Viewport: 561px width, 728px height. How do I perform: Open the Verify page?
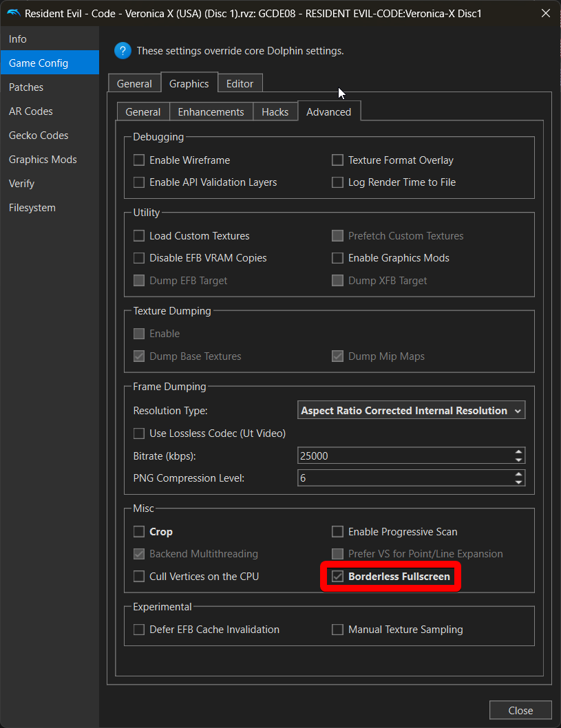coord(50,184)
